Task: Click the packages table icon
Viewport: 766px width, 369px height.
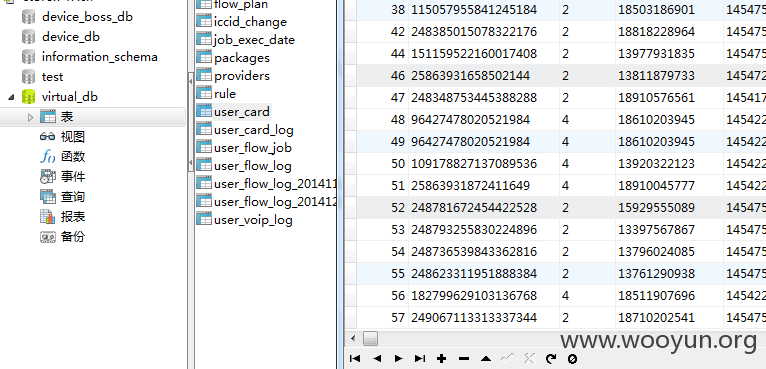Action: pos(204,57)
